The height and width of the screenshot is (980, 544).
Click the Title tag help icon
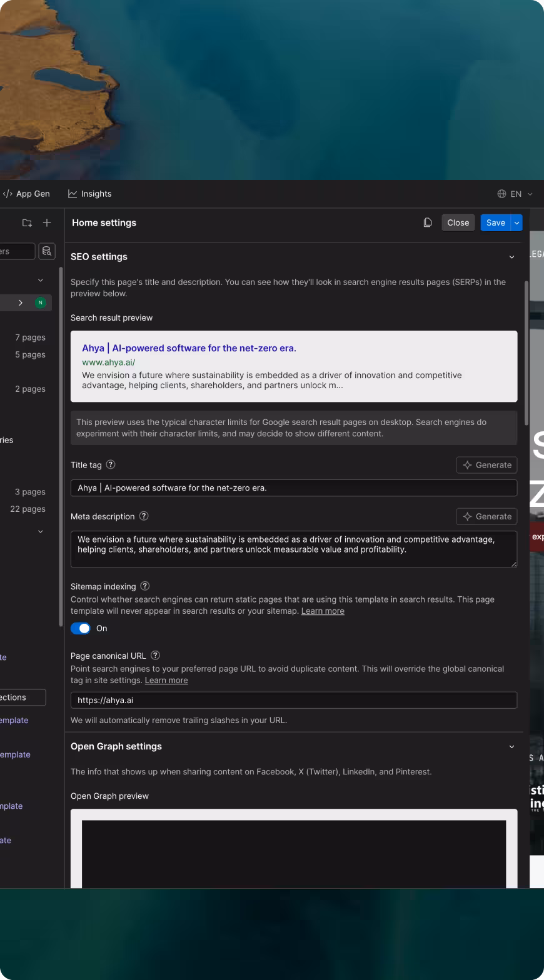coord(111,464)
